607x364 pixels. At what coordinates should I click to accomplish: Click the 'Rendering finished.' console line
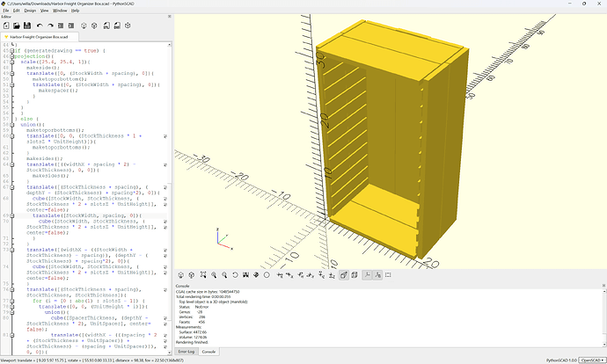pyautogui.click(x=192, y=342)
